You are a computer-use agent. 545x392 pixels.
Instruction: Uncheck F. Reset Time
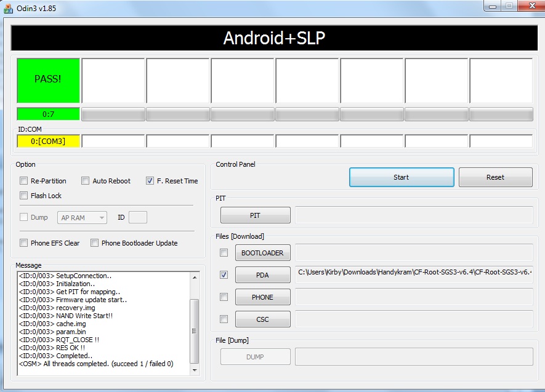(x=150, y=180)
